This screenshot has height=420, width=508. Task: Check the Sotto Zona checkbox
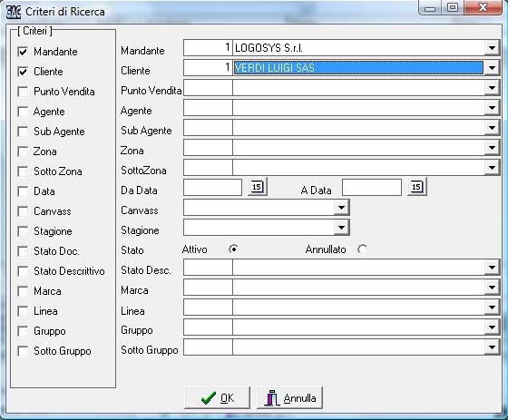click(23, 171)
